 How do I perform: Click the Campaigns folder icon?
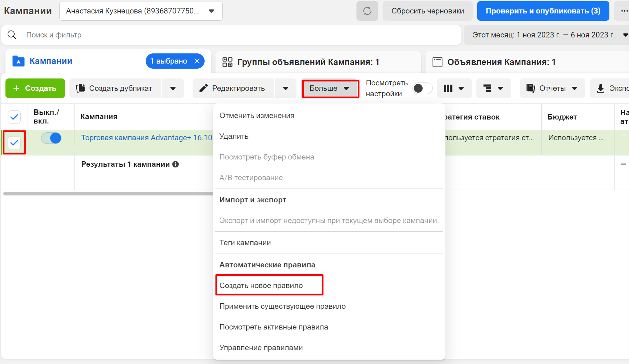pyautogui.click(x=19, y=61)
